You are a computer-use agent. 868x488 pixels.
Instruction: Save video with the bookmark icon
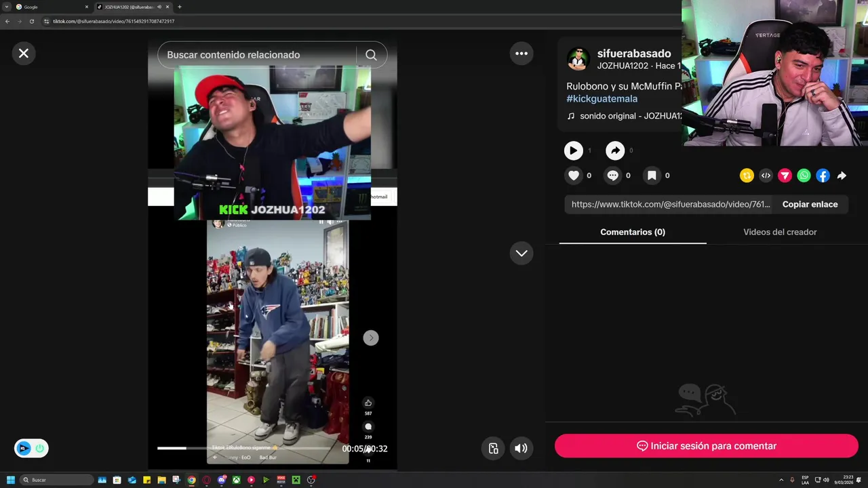[x=652, y=176]
